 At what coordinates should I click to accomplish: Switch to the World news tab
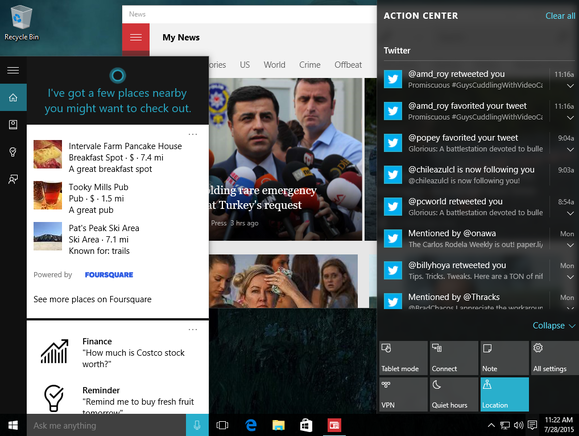[274, 65]
